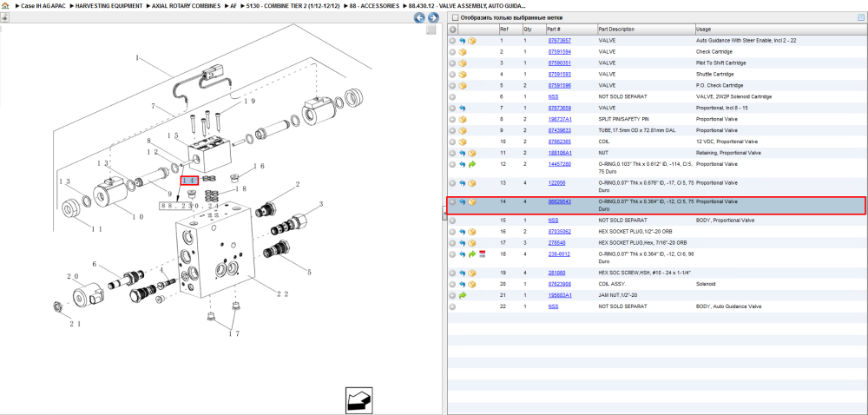Click the green arrow icon for Ref 18

click(x=471, y=254)
